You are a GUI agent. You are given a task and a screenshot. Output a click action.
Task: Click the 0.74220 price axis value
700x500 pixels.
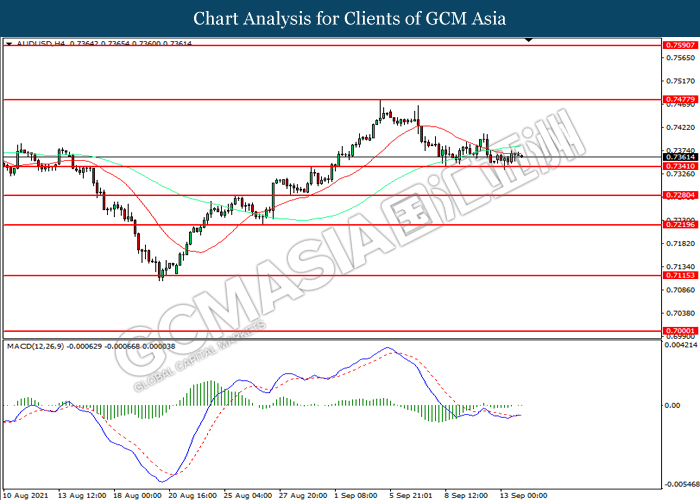681,127
